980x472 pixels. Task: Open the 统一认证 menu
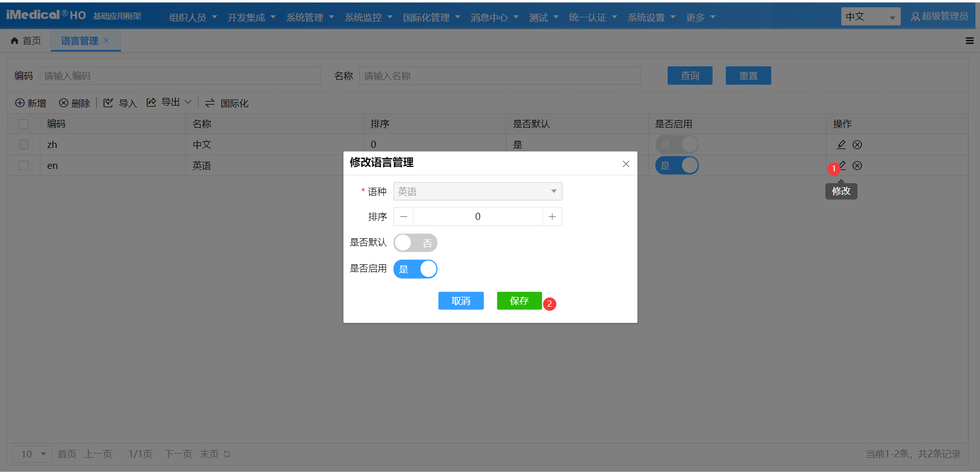(x=593, y=17)
